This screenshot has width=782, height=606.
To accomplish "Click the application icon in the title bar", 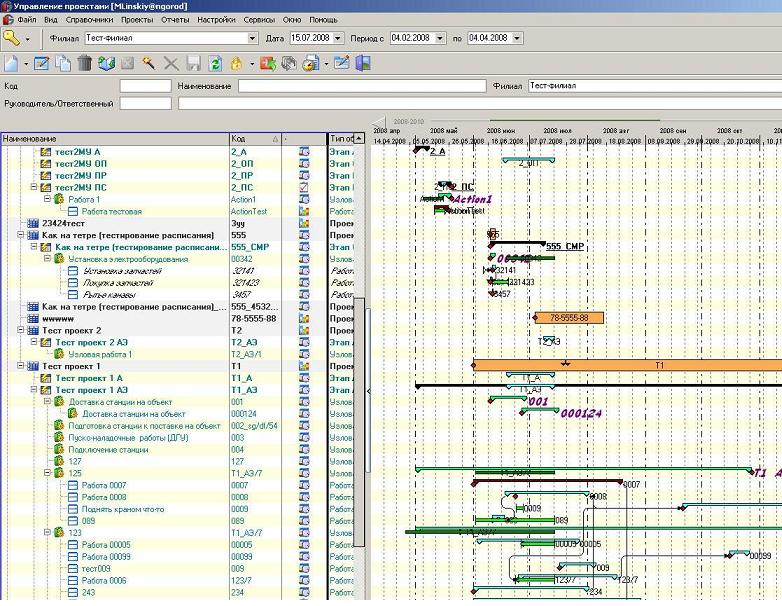I will tap(6, 6).
